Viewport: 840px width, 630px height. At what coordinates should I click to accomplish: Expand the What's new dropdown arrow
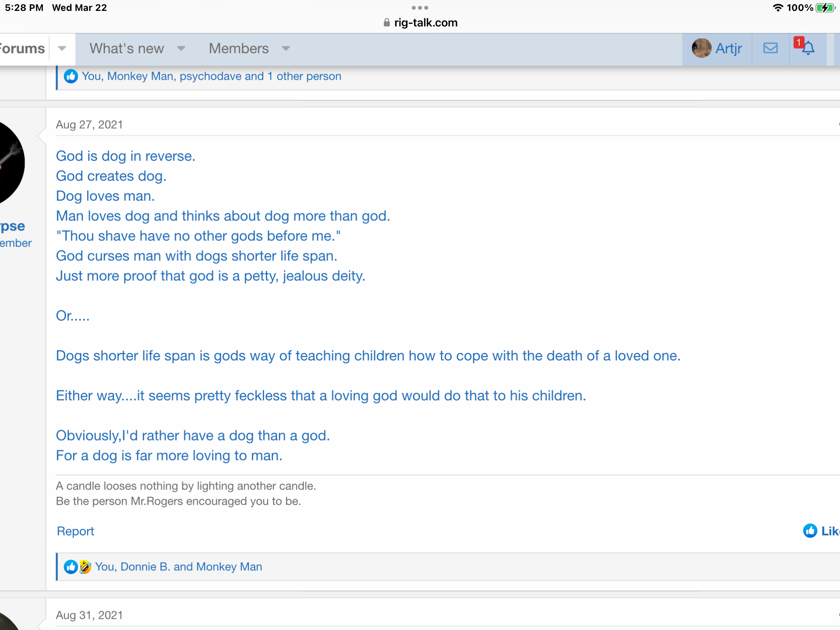[x=181, y=49]
